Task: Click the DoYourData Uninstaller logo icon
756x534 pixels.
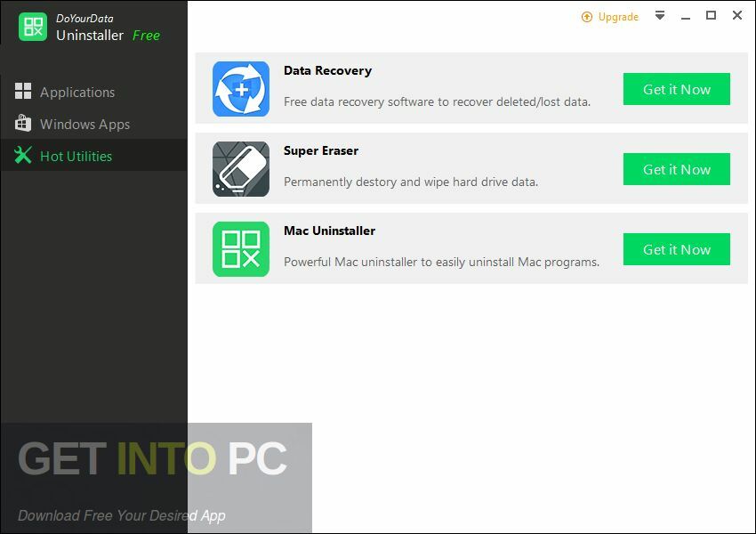Action: (33, 27)
